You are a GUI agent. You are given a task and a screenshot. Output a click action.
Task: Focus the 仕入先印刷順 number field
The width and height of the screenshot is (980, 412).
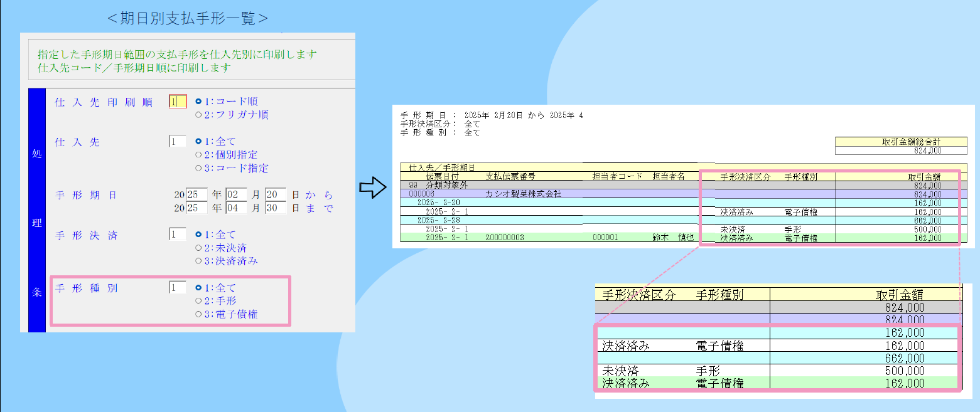tap(178, 102)
